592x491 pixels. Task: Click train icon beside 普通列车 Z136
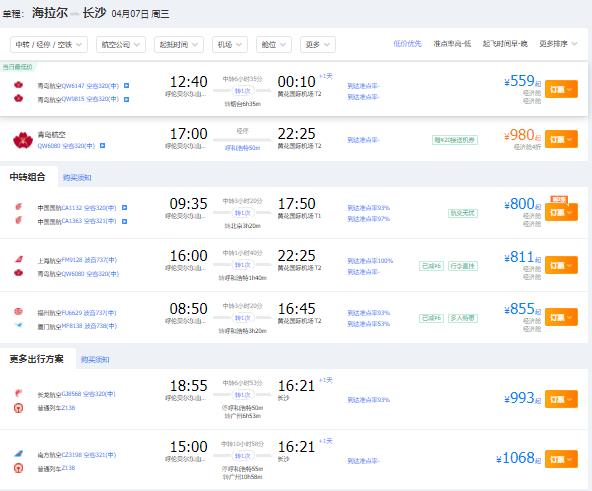coord(18,408)
